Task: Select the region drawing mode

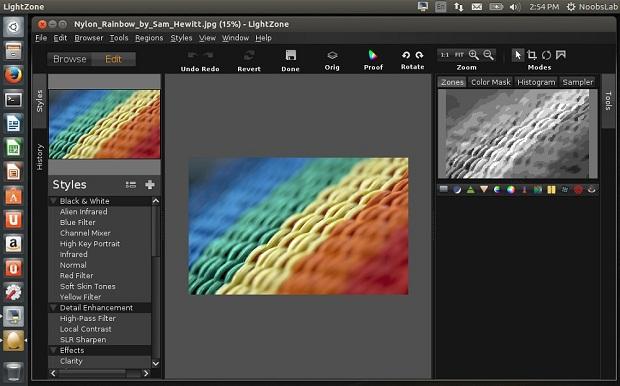Action: coord(561,55)
